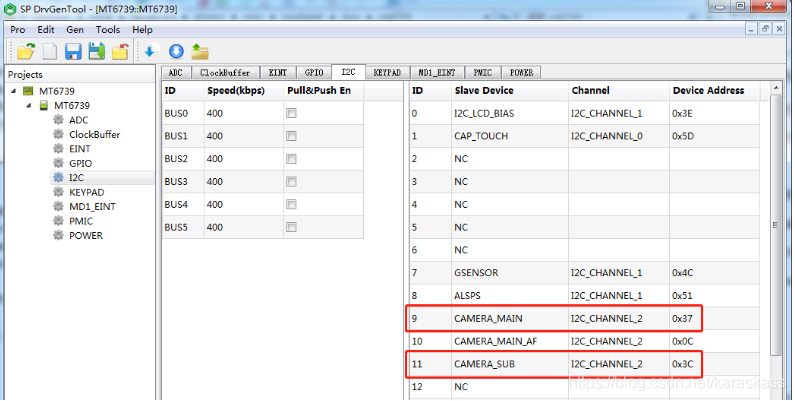Click the slave table vertical scrollbar thumb
Image resolution: width=795 pixels, height=401 pixels.
click(x=776, y=225)
